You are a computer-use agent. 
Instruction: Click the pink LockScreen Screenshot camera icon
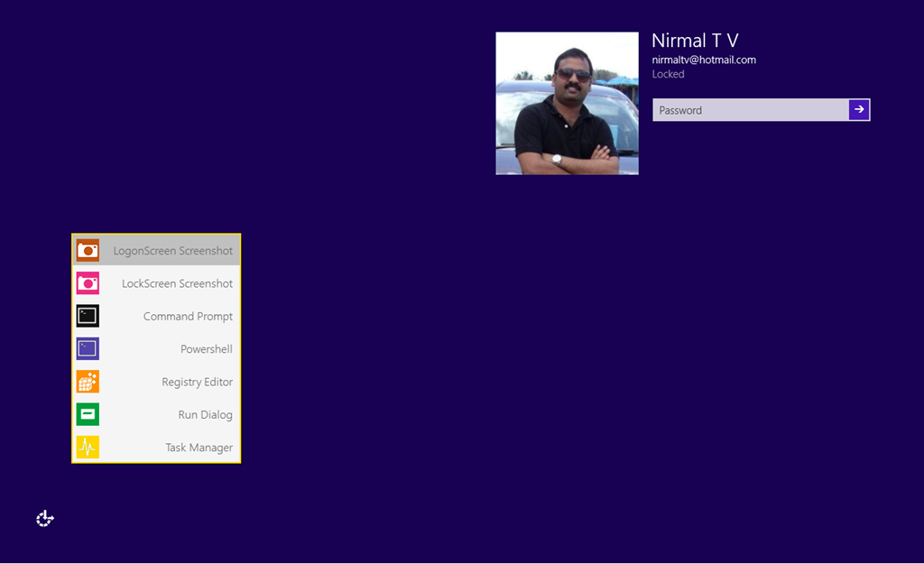(88, 283)
